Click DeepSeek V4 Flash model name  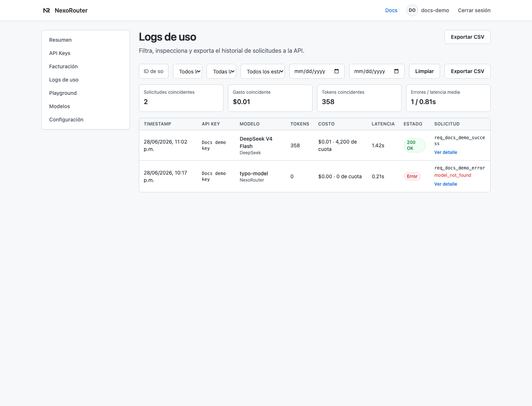(x=256, y=142)
